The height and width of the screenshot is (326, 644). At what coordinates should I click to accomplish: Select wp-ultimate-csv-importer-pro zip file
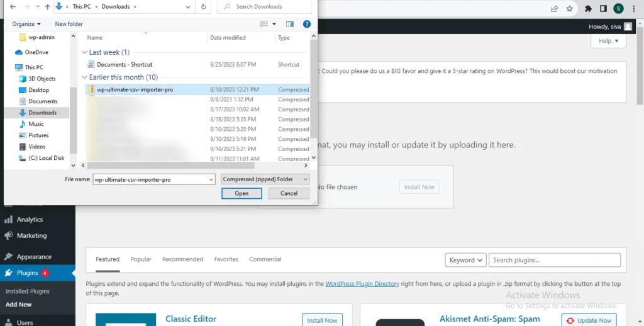point(135,89)
